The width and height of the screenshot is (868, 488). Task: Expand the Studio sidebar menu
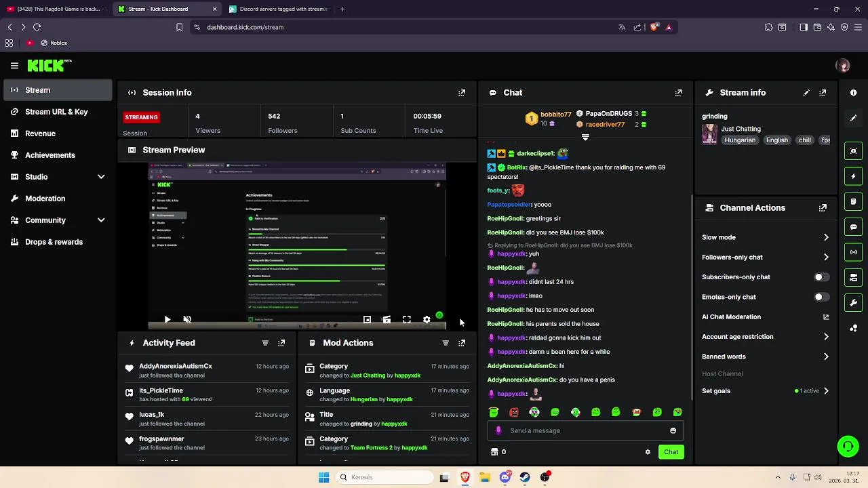pos(101,177)
